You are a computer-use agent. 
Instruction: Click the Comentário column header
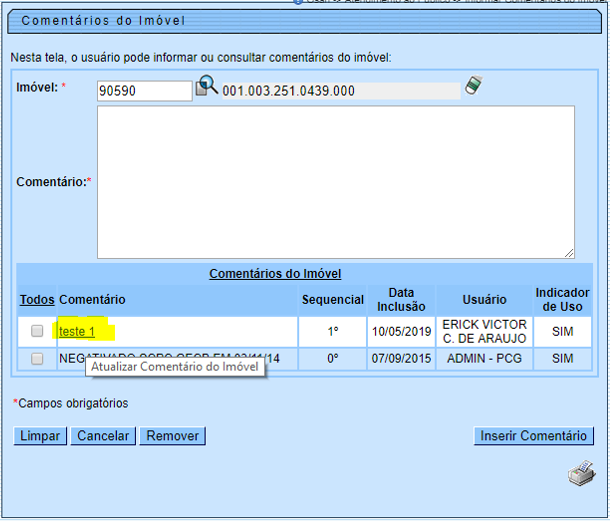pyautogui.click(x=92, y=300)
